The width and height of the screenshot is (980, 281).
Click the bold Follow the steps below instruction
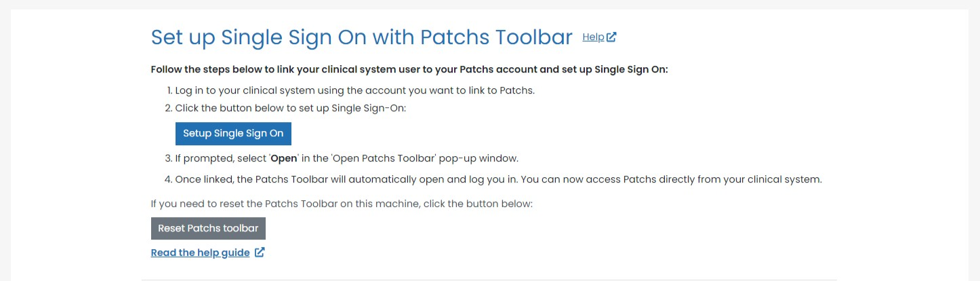tap(409, 70)
